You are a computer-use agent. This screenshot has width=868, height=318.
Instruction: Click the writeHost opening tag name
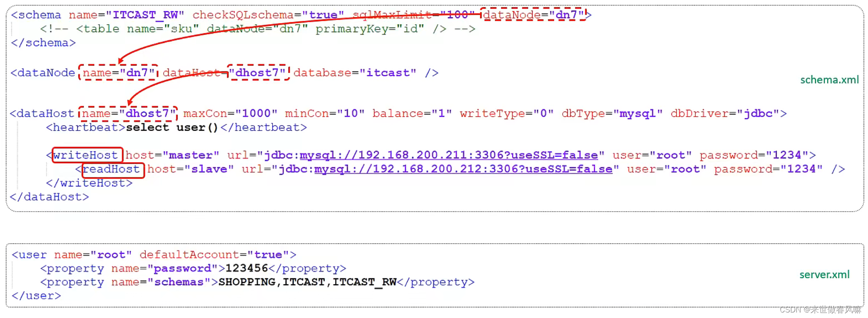(x=85, y=155)
